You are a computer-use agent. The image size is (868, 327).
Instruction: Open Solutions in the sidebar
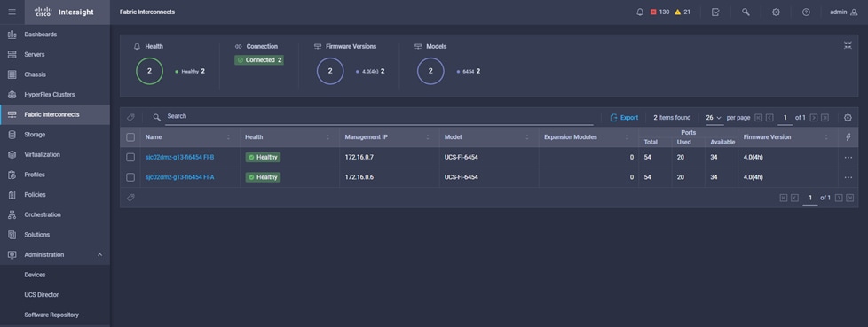(55, 235)
